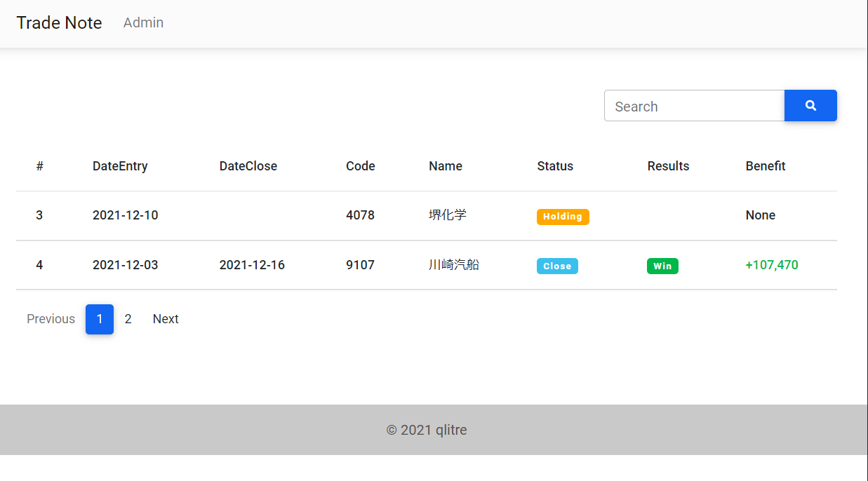Image resolution: width=868 pixels, height=481 pixels.
Task: Click the # column header
Action: point(40,166)
